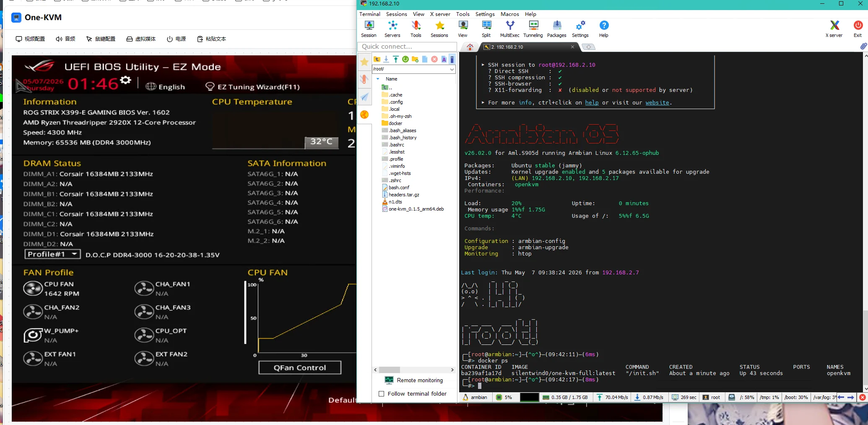
Task: Add a new terminal tab
Action: 589,47
